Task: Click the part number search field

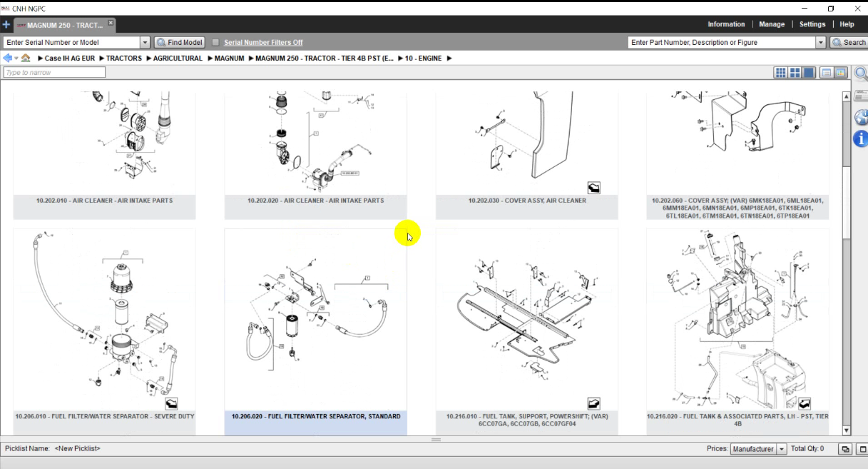Action: pos(722,43)
